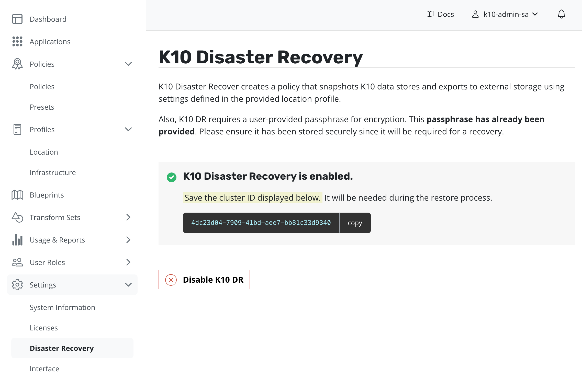Copy the cluster ID

(x=355, y=223)
